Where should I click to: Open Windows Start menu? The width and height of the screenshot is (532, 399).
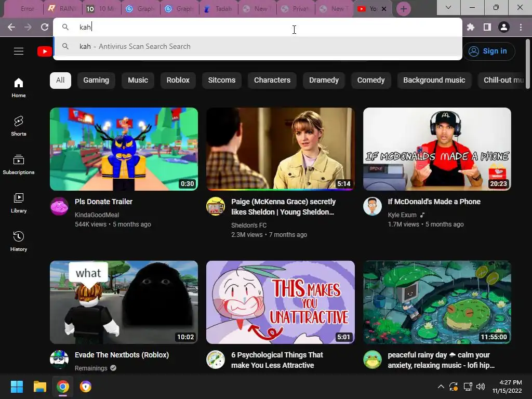tap(17, 387)
